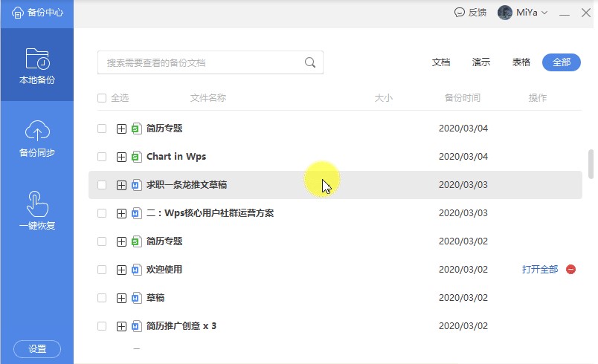
Task: Click the 反馈 feedback icon
Action: point(460,13)
